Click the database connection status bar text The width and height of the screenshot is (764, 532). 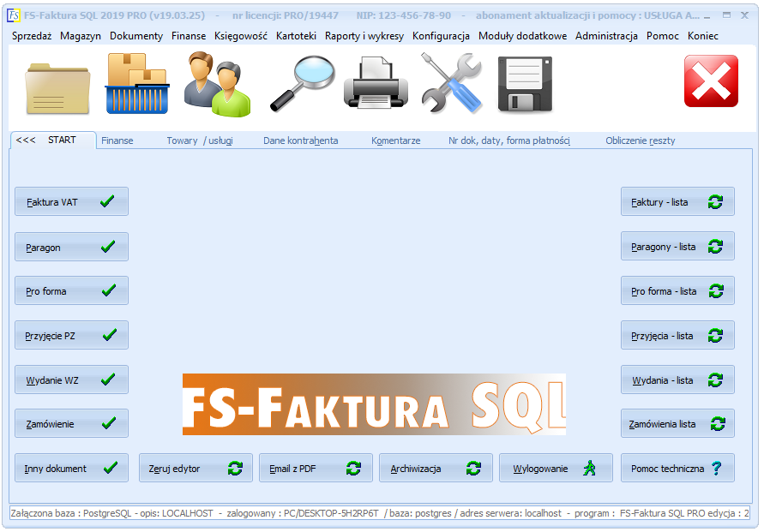[x=380, y=513]
